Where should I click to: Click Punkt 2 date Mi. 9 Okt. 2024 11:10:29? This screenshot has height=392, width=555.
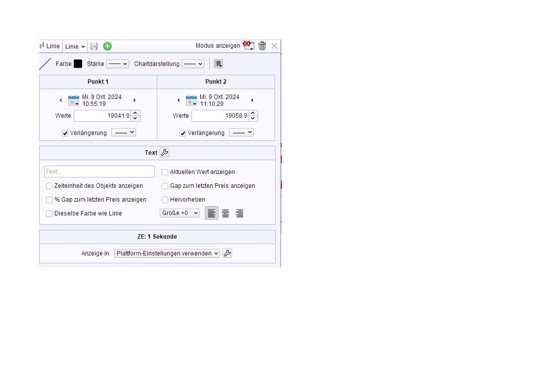[220, 100]
